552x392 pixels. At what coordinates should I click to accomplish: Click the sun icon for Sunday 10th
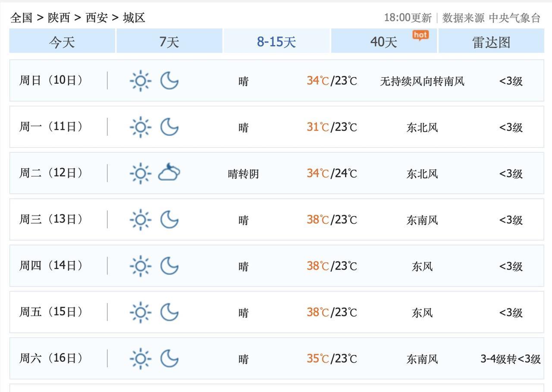(140, 81)
